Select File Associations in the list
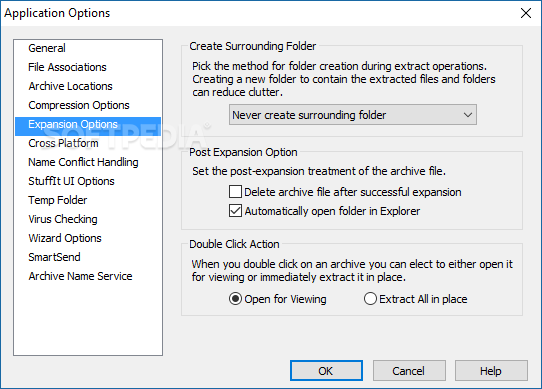 coord(67,67)
